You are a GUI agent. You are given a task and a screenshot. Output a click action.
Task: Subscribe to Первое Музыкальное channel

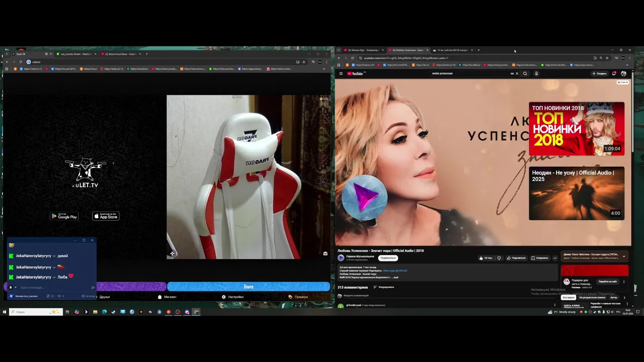[388, 258]
